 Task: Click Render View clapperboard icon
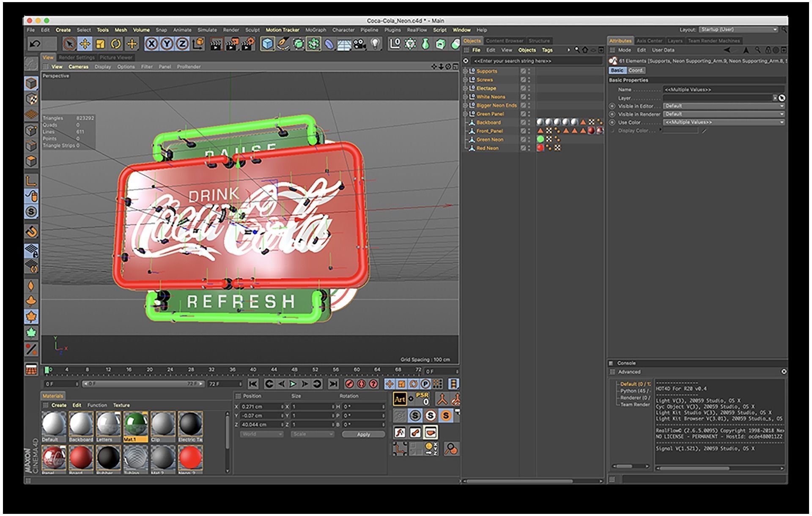(216, 44)
